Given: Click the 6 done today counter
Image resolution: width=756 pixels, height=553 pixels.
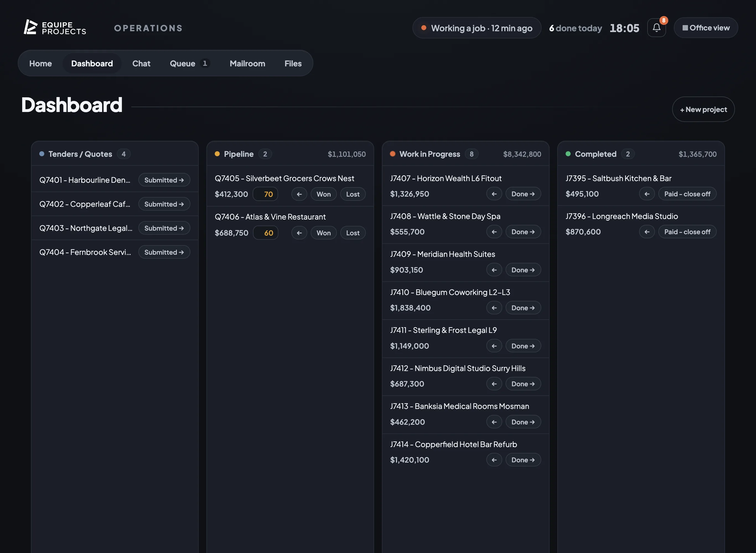Looking at the screenshot, I should pyautogui.click(x=575, y=28).
